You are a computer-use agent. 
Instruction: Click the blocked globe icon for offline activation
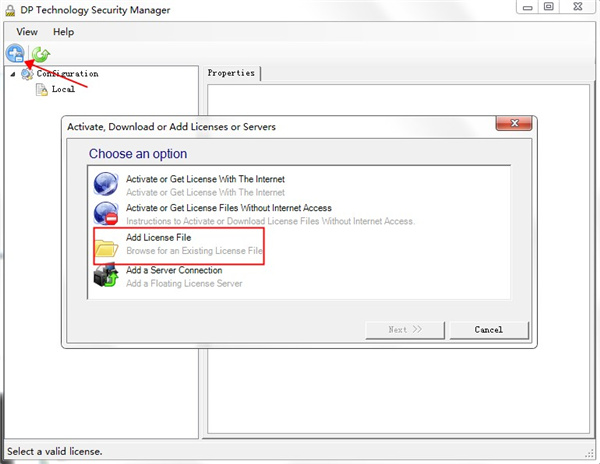tap(106, 213)
